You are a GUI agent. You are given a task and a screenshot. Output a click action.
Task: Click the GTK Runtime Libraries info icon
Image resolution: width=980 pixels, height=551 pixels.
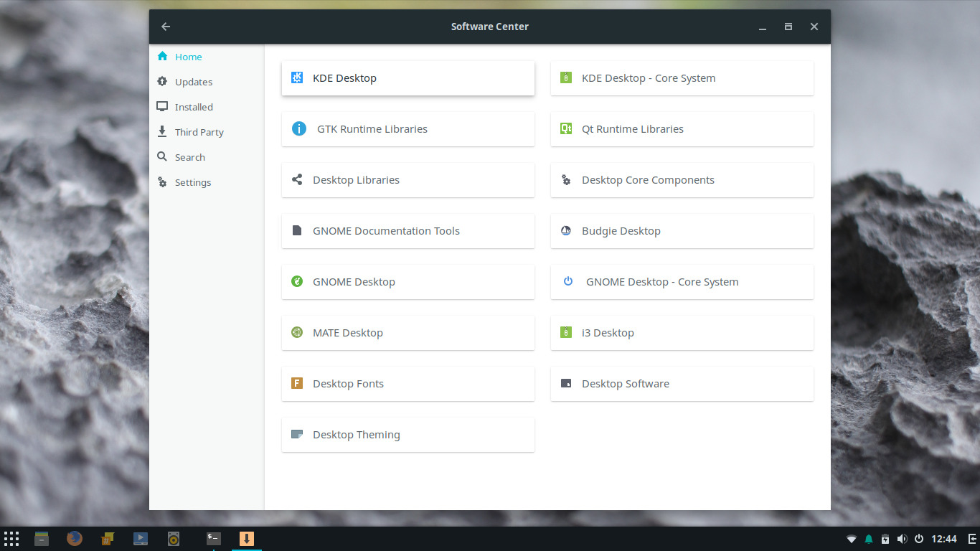298,128
